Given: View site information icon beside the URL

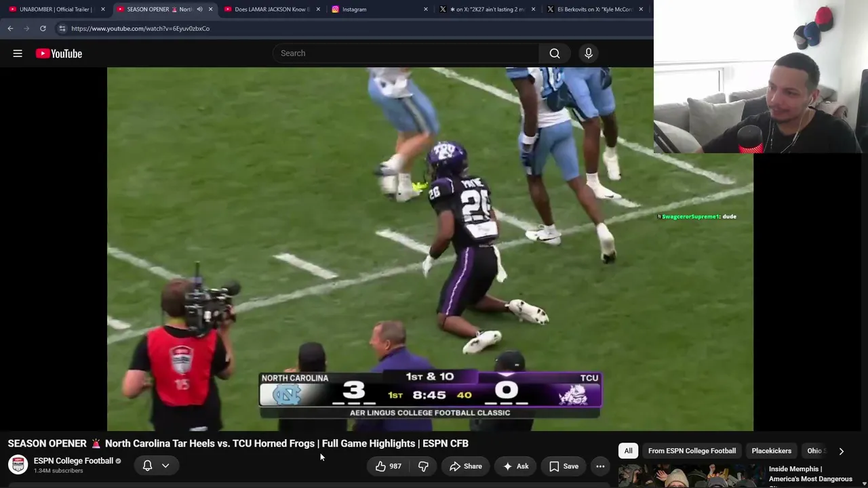Looking at the screenshot, I should 62,28.
